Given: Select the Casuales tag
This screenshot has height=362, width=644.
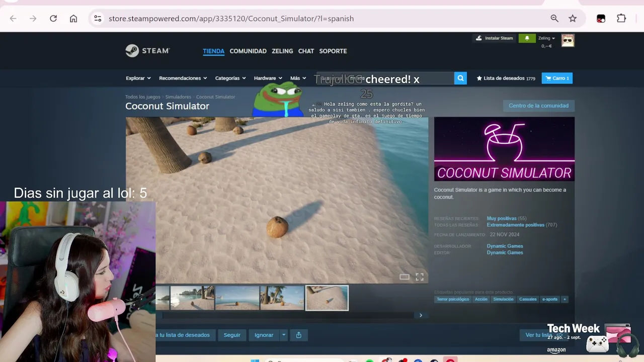Looking at the screenshot, I should click(528, 299).
